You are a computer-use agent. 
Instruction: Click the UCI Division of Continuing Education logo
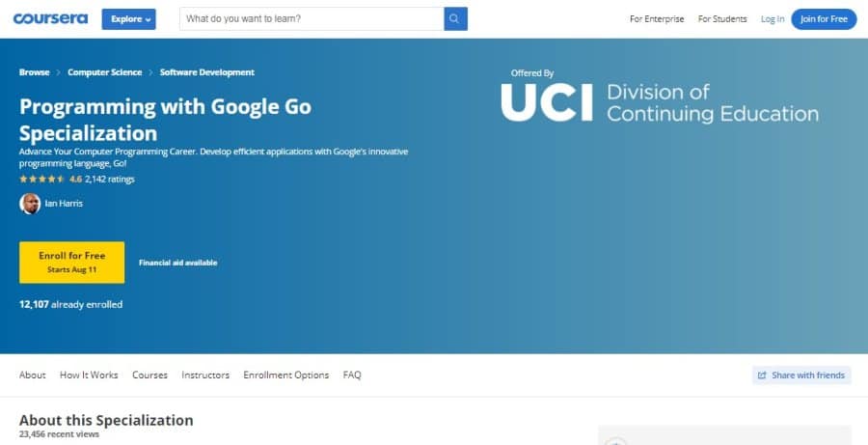(660, 102)
